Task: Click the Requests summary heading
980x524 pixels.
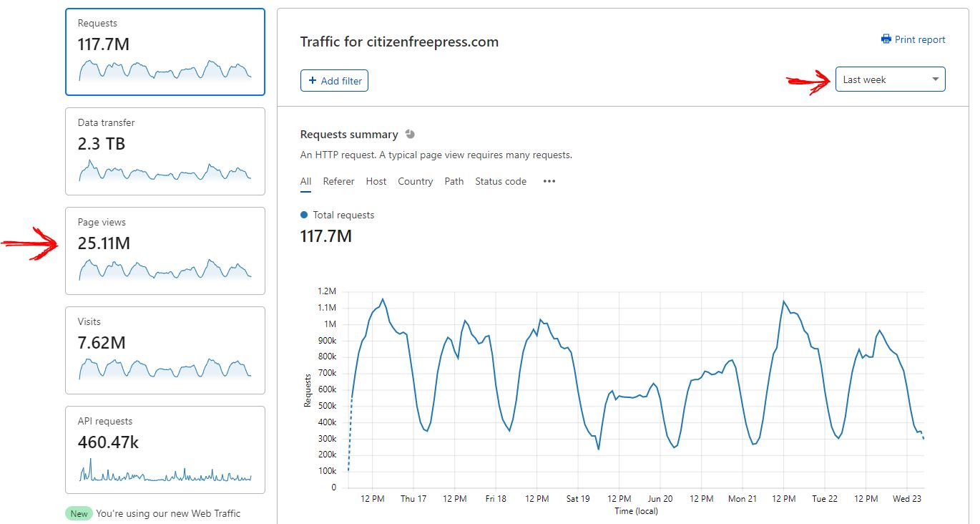Action: click(x=349, y=134)
